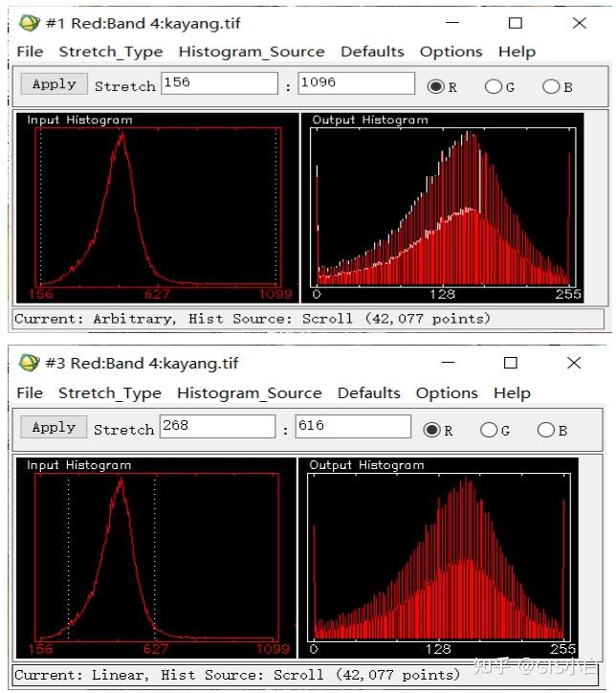The image size is (616, 693).
Task: Open Stretch_Type menu in #3 window
Action: (x=110, y=392)
